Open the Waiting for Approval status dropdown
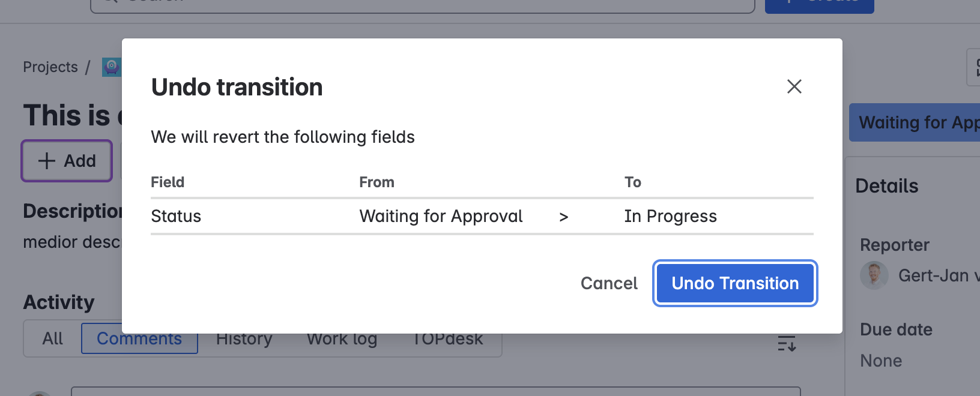 point(914,123)
